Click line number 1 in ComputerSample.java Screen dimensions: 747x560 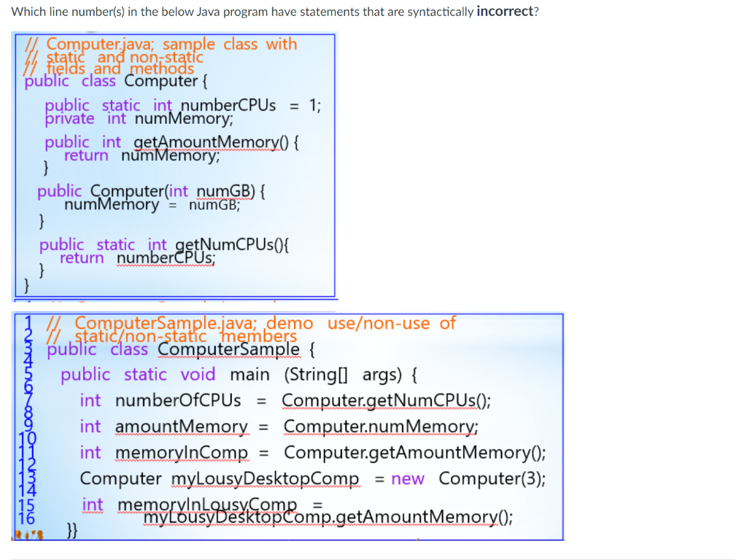tap(28, 324)
